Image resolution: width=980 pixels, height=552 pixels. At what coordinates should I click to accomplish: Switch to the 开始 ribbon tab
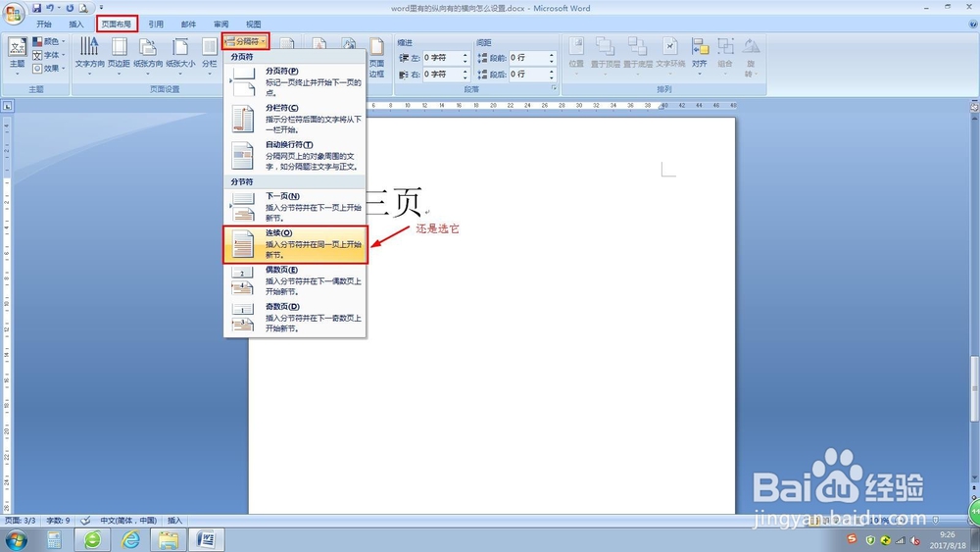44,25
